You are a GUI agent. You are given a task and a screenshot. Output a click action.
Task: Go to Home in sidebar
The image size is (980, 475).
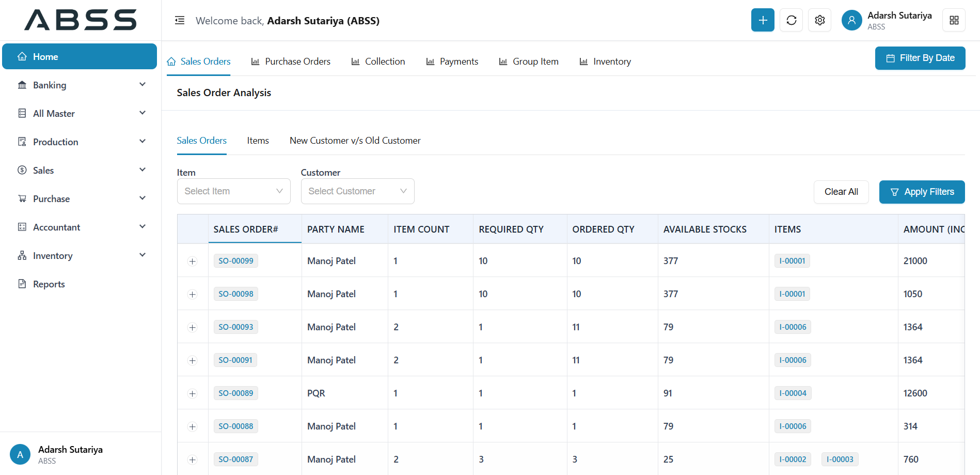80,57
